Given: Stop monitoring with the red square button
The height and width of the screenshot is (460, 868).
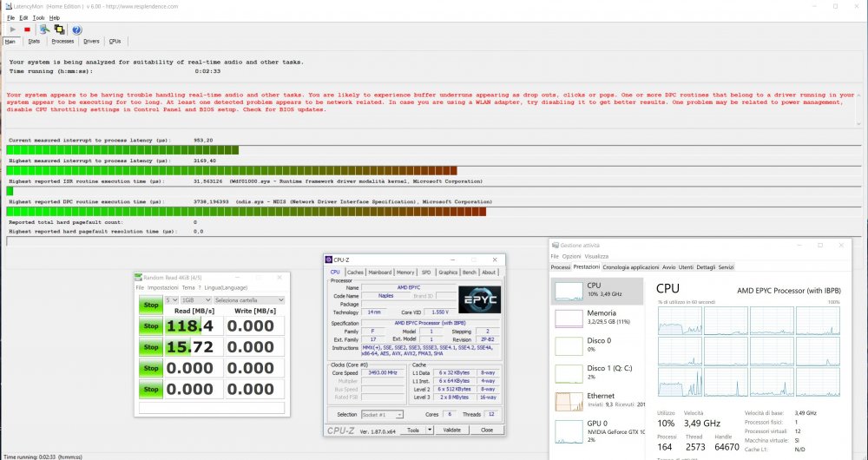Looking at the screenshot, I should (x=27, y=30).
